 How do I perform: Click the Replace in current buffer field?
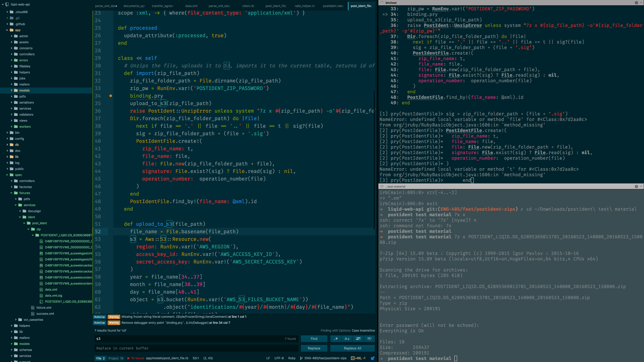tap(196, 348)
